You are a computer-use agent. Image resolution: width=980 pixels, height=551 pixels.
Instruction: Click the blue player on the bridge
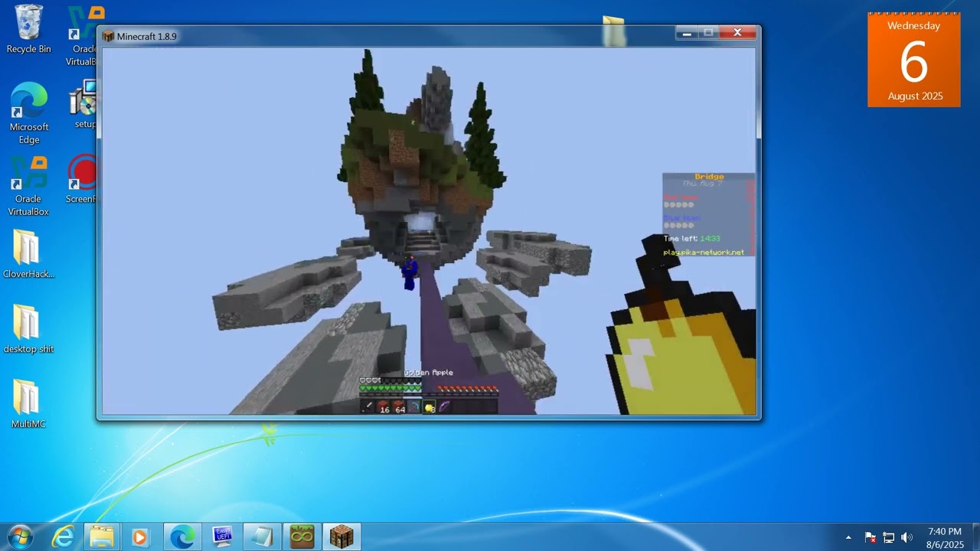coord(410,273)
